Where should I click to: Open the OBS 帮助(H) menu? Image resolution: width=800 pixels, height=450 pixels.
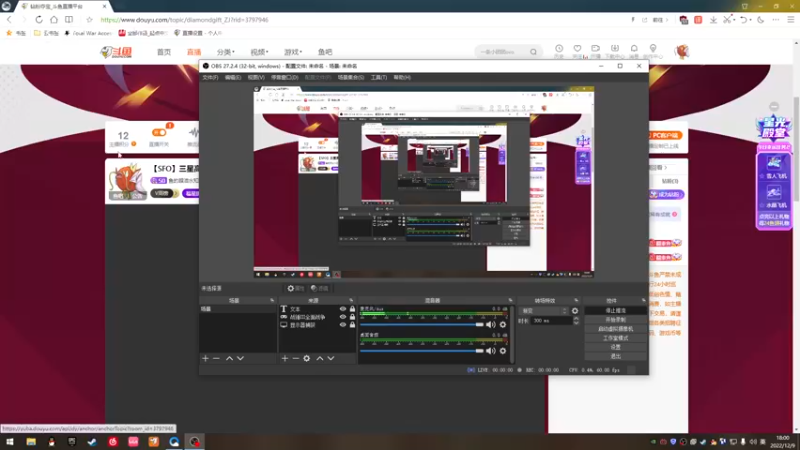tap(402, 78)
